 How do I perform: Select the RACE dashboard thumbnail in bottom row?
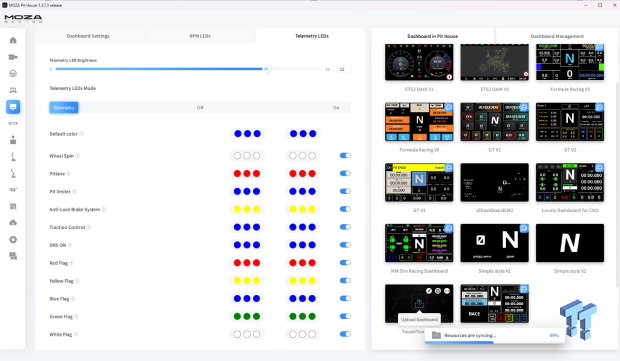(x=495, y=303)
